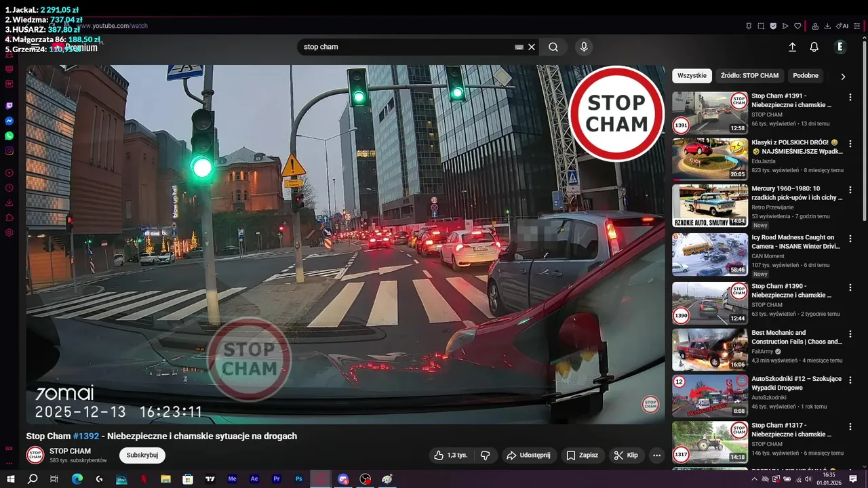Share the video with Udostępnij

click(529, 455)
